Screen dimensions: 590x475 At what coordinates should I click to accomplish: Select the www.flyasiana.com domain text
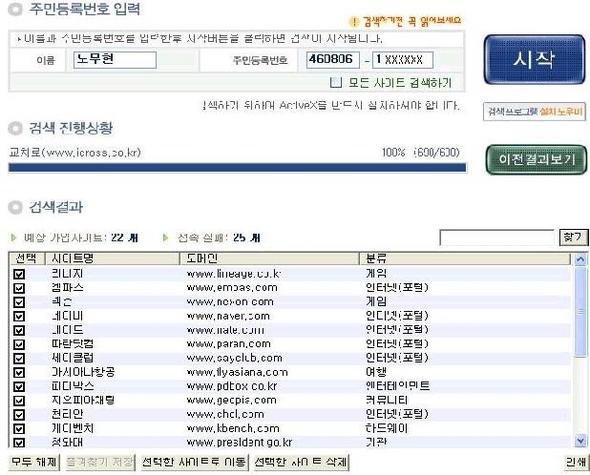click(237, 372)
